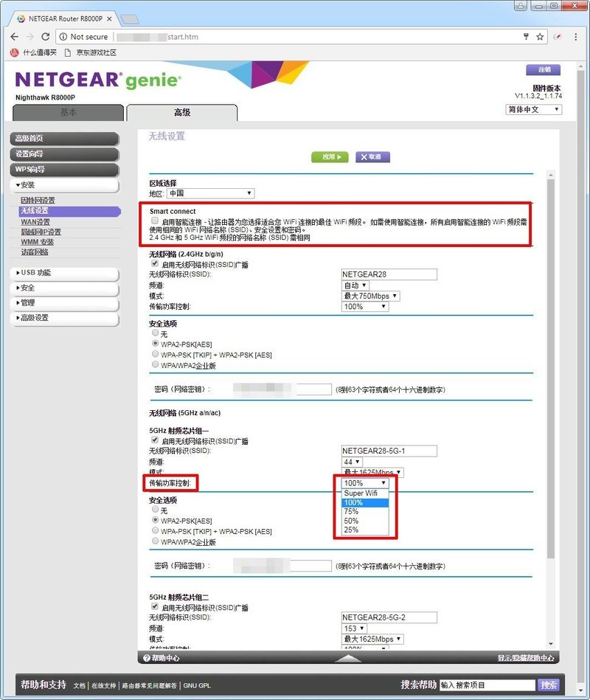Open the Chrome three-dot menu
This screenshot has height=700, width=590.
pos(576,37)
